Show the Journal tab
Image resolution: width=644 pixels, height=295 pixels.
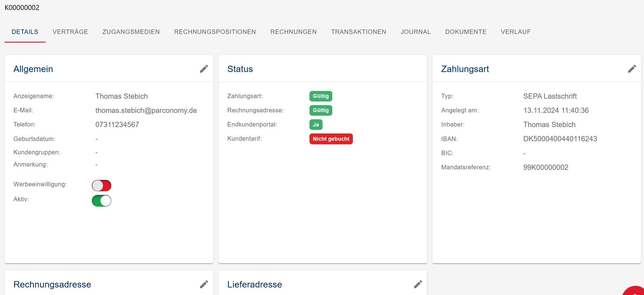[x=416, y=32]
